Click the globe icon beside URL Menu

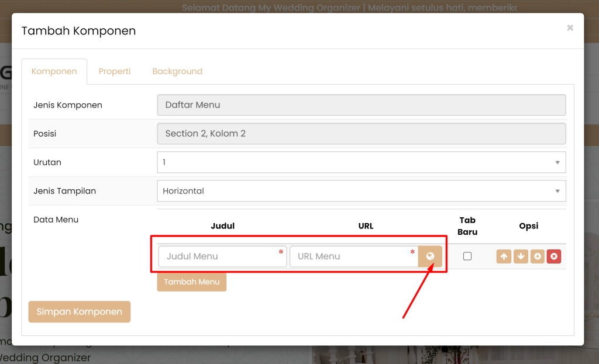coord(430,256)
